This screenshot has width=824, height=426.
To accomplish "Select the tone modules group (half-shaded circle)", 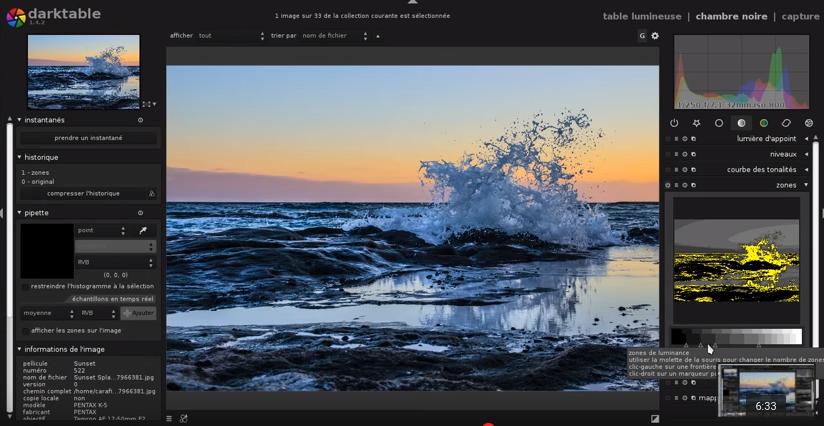I will (x=741, y=123).
